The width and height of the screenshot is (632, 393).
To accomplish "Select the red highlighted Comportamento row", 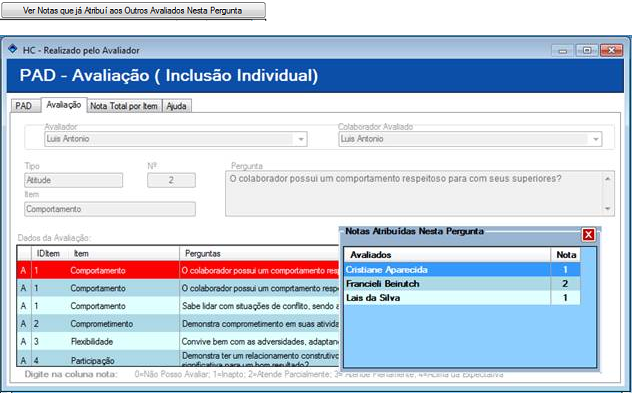I will coord(179,270).
